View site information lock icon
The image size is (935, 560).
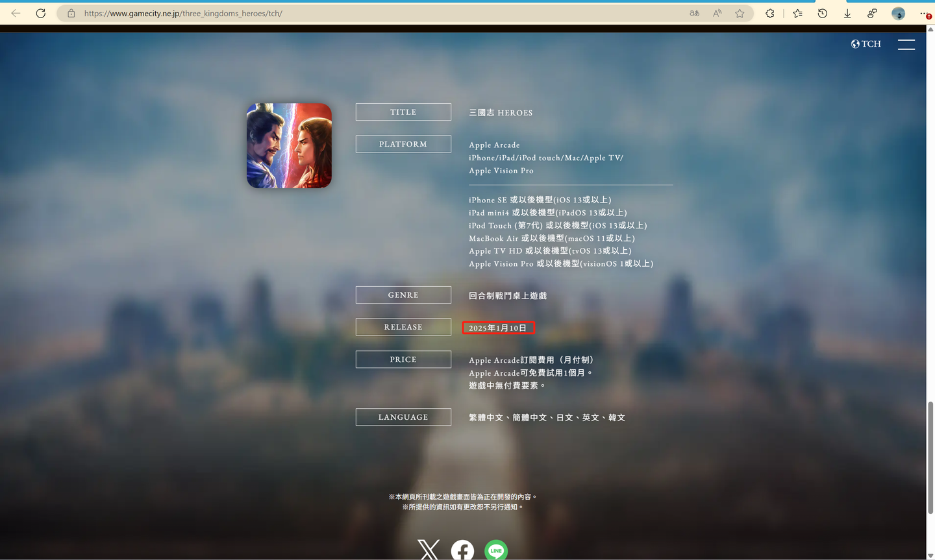click(x=71, y=13)
